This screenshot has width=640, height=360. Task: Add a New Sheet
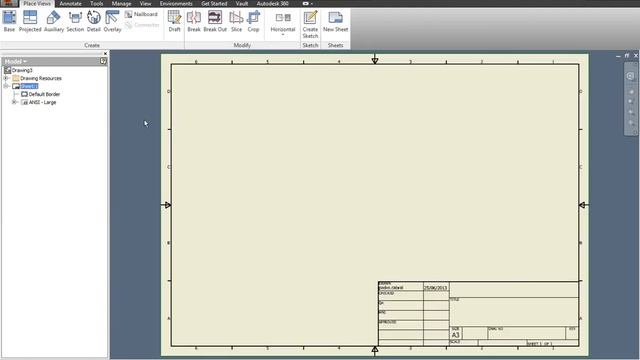[x=336, y=22]
